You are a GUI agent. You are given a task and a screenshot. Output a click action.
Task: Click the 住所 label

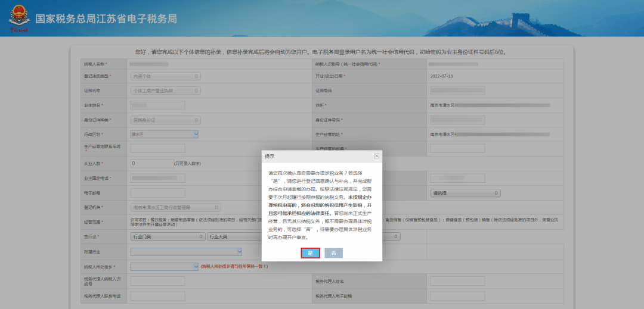[320, 105]
